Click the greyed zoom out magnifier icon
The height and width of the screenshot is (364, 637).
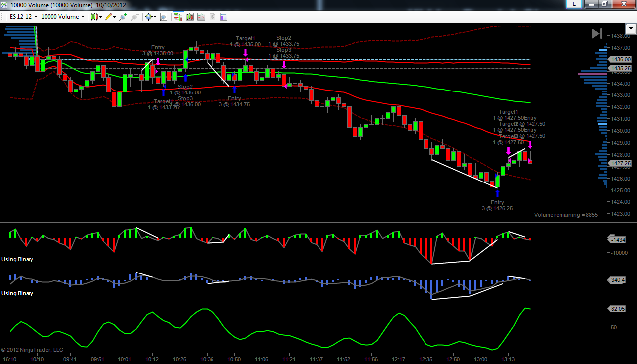[135, 17]
